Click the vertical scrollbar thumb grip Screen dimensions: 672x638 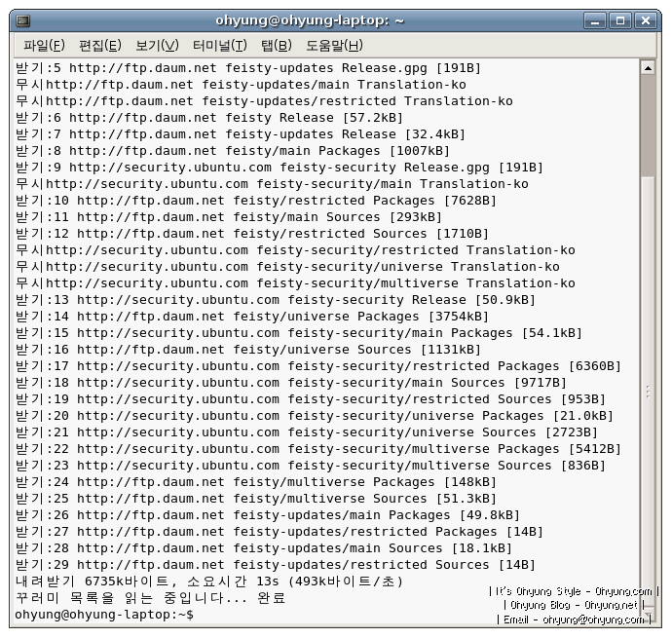[648, 391]
